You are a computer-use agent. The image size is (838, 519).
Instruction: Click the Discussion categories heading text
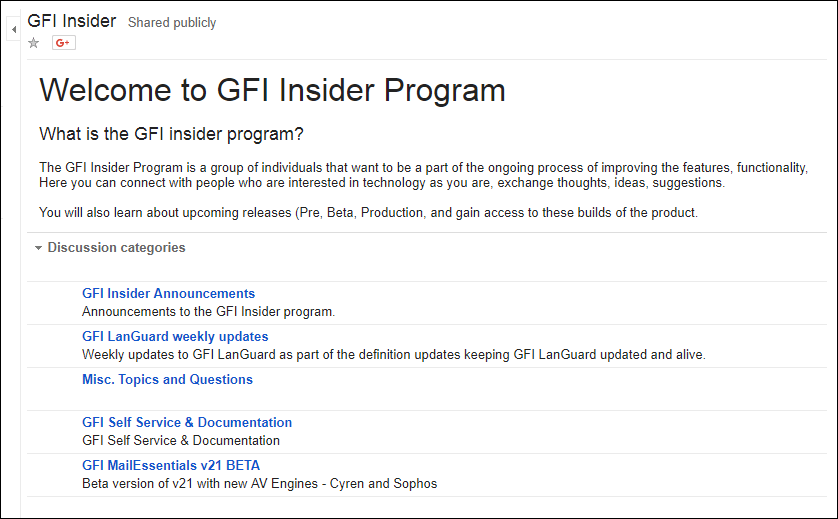point(117,247)
